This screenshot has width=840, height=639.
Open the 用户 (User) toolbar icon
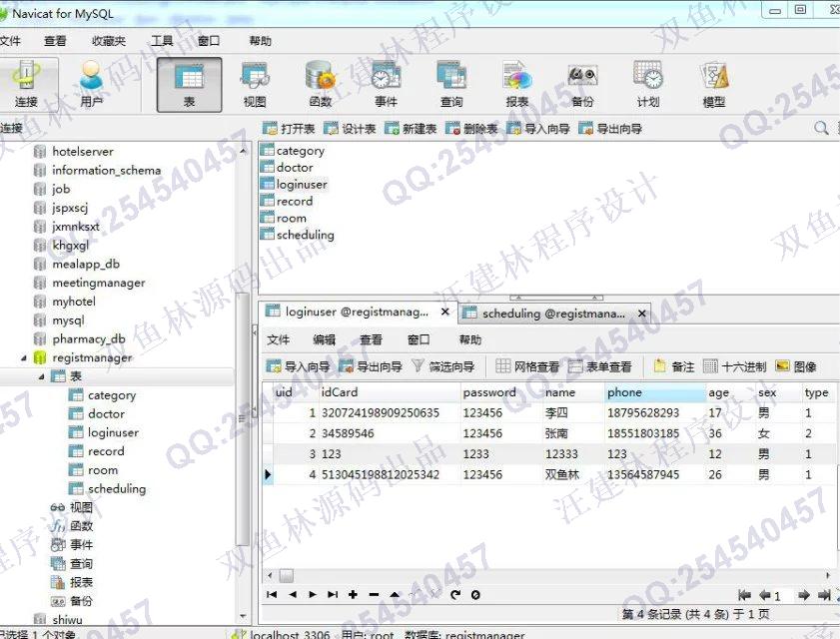(92, 84)
